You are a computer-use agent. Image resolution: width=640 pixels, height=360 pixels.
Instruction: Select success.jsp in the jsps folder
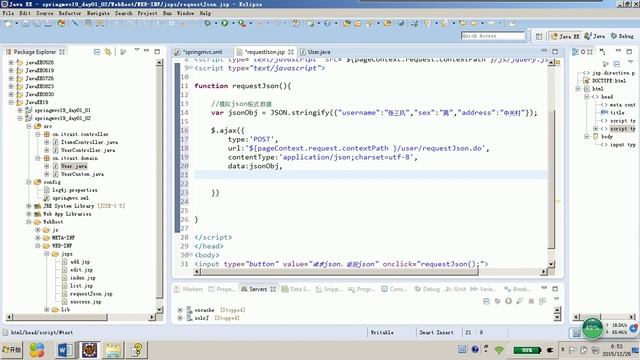[86, 302]
